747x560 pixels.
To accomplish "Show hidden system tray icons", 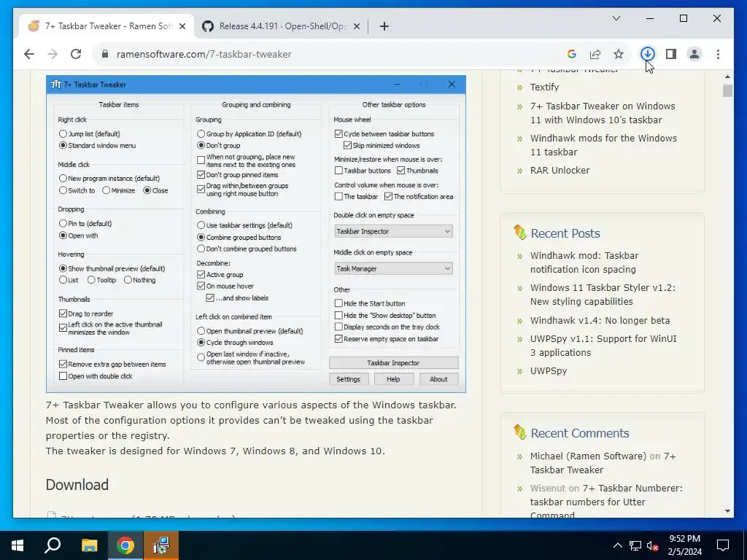I will [x=617, y=545].
